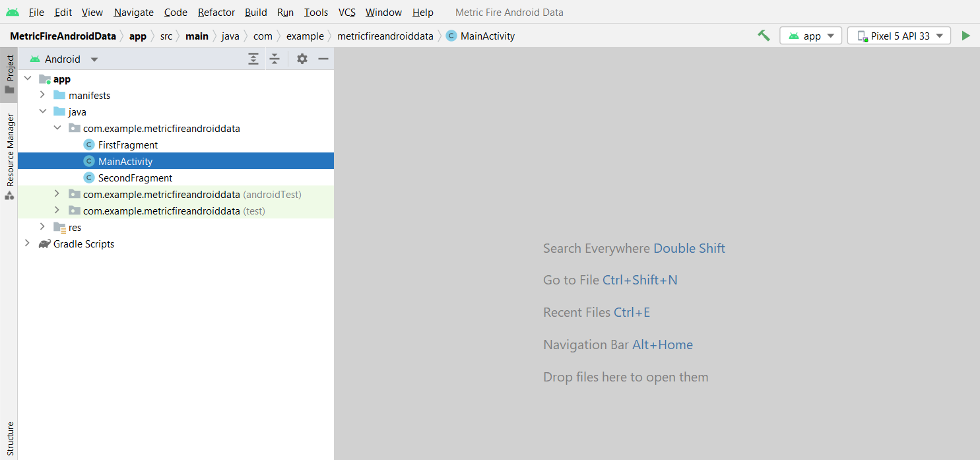Image resolution: width=980 pixels, height=460 pixels.
Task: Click the Gradle Scripts elephant icon
Action: [x=44, y=244]
